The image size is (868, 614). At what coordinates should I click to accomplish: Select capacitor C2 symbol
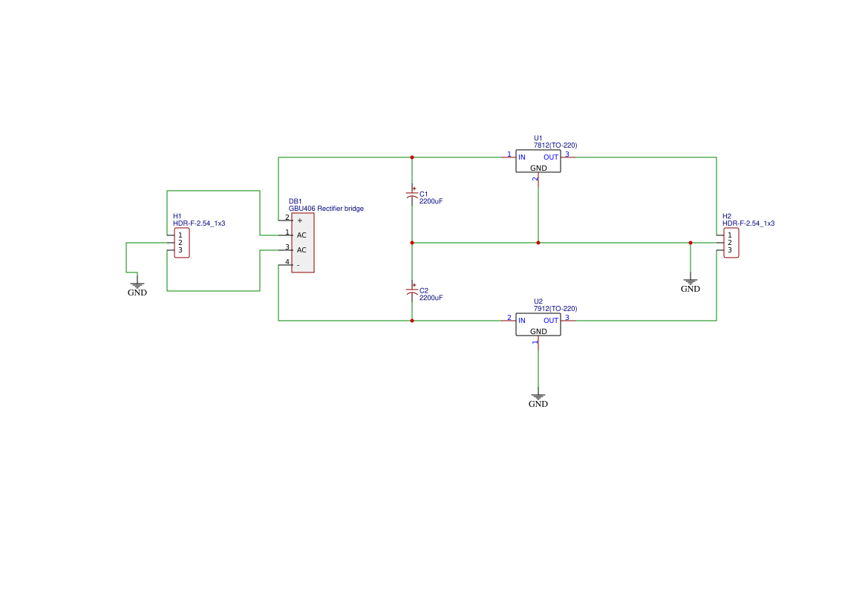click(412, 291)
